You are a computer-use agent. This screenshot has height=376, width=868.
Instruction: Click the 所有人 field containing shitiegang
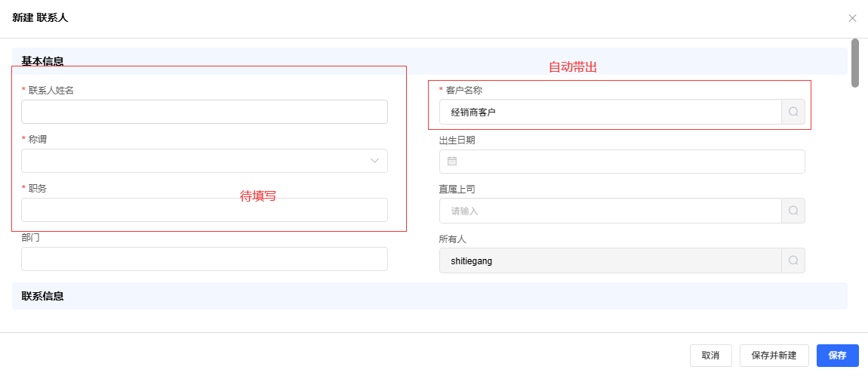point(610,260)
